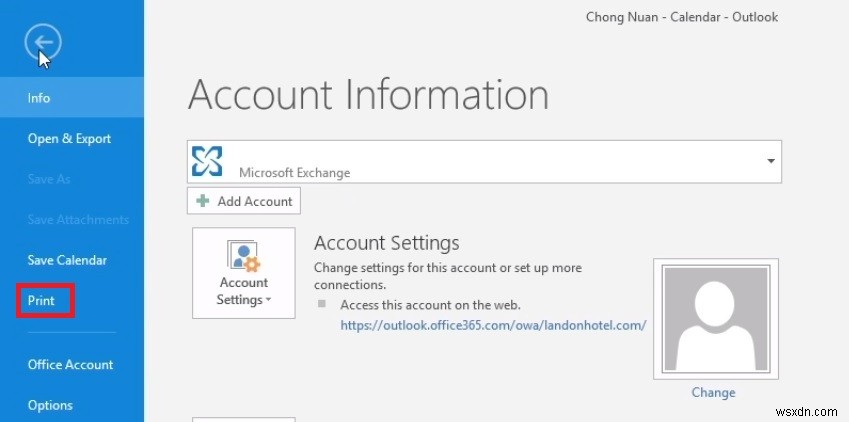The image size is (849, 422).
Task: Click the Add Account button
Action: pyautogui.click(x=244, y=201)
